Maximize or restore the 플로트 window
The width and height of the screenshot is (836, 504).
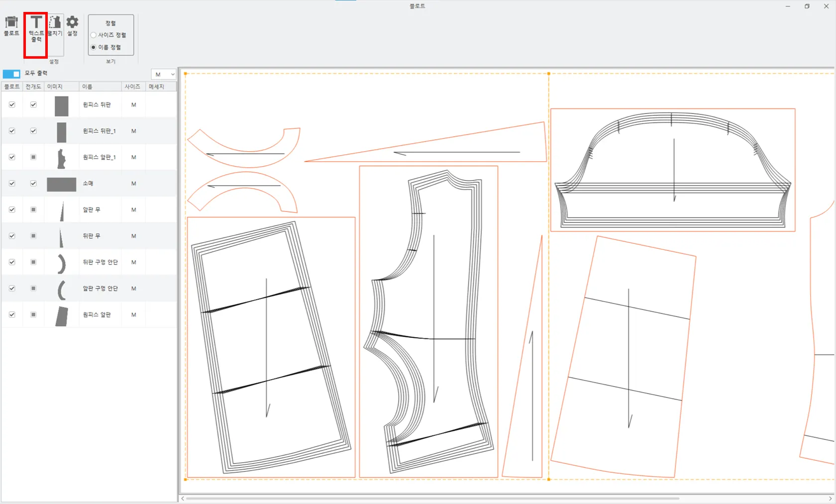tap(807, 6)
